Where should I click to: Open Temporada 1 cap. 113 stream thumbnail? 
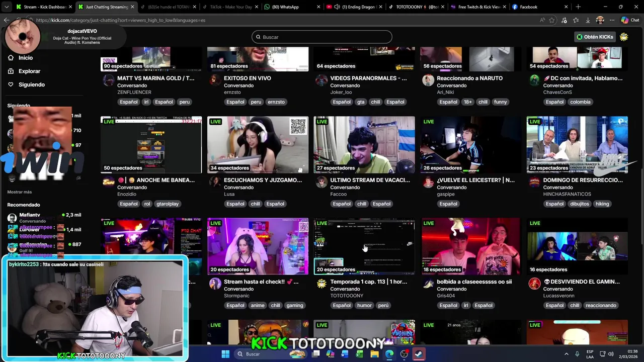tap(364, 246)
